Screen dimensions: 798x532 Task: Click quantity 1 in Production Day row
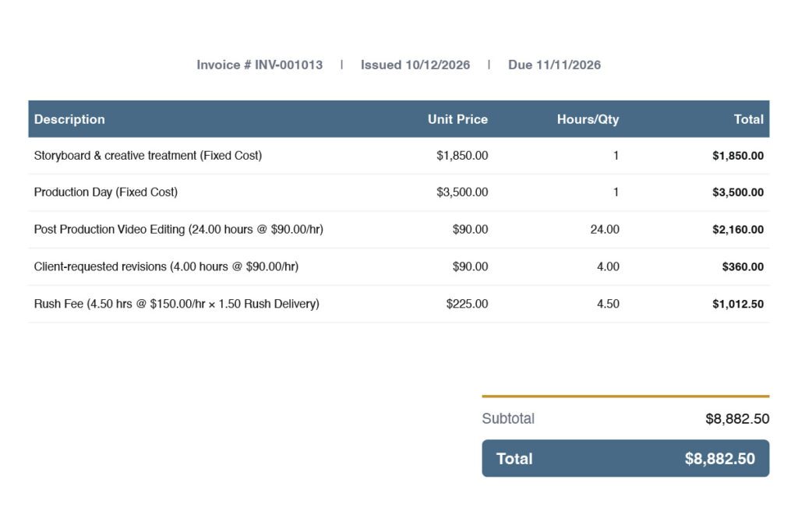(x=616, y=192)
